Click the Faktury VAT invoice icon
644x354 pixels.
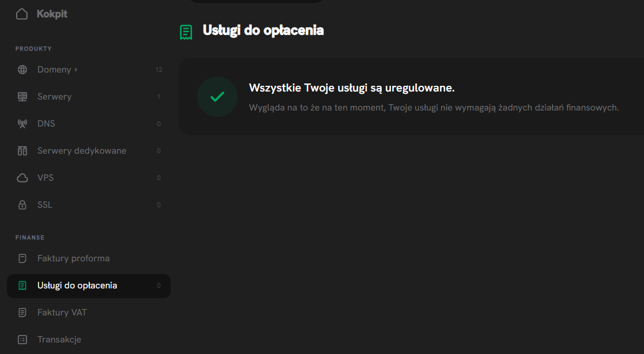[x=22, y=312]
